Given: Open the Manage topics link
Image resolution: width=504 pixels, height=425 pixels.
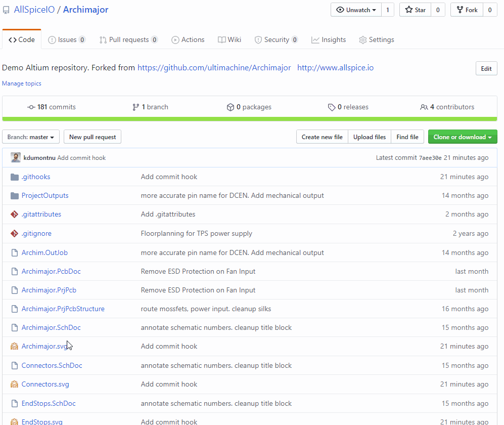Looking at the screenshot, I should tap(22, 83).
